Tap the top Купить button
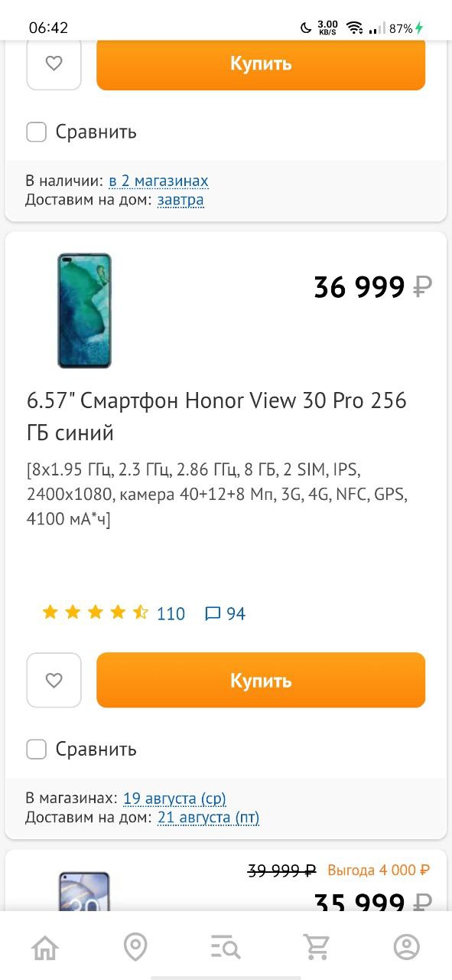 pyautogui.click(x=261, y=64)
